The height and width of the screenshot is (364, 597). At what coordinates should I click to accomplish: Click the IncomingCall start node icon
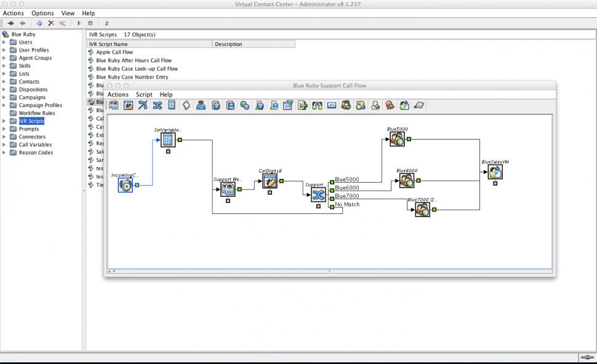coord(126,184)
